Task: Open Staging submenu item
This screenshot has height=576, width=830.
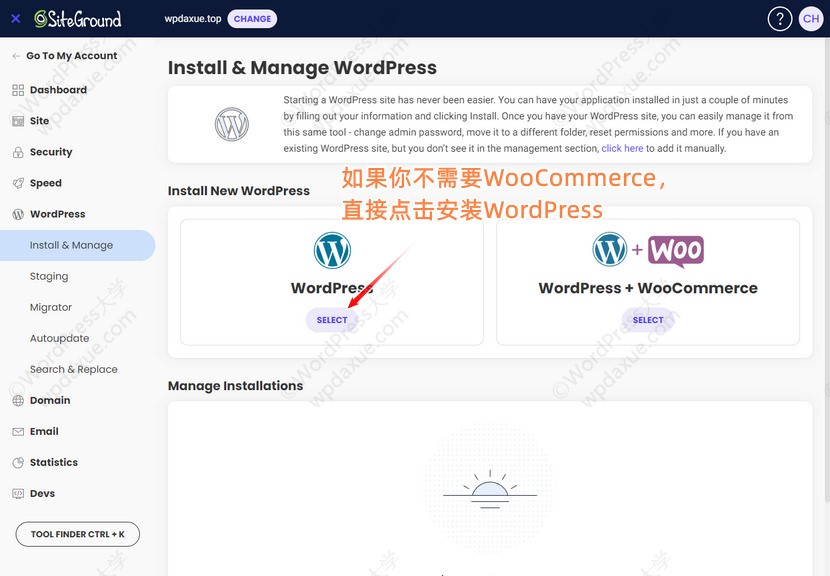Action: click(49, 276)
